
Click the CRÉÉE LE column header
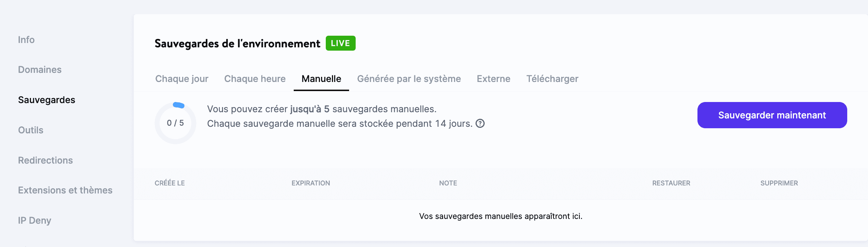click(x=169, y=183)
